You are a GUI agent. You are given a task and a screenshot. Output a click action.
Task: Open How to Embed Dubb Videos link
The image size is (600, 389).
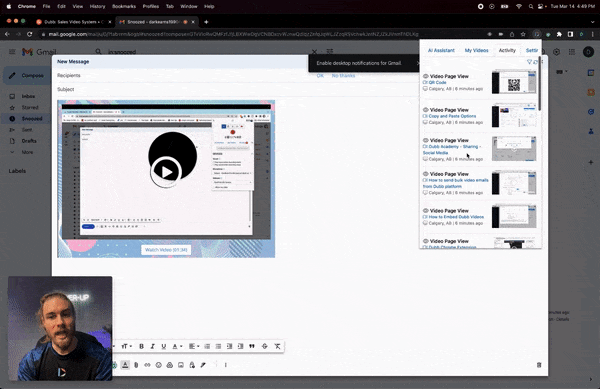(456, 217)
